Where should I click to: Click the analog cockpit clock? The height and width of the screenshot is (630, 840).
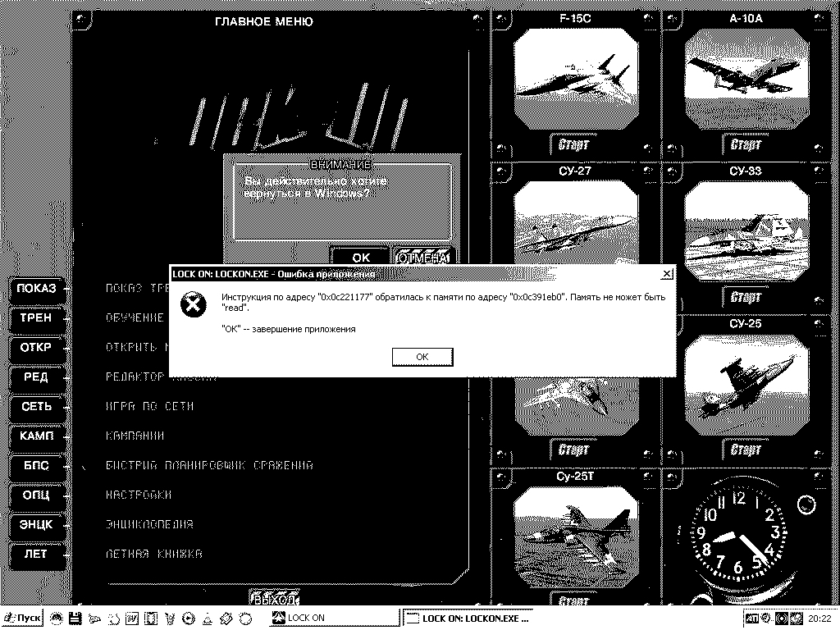click(x=739, y=534)
